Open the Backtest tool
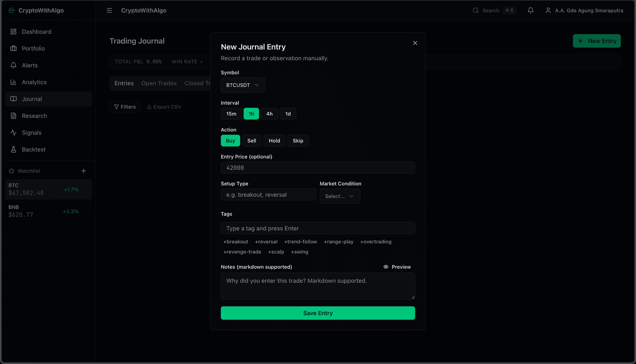The height and width of the screenshot is (364, 636). (34, 149)
